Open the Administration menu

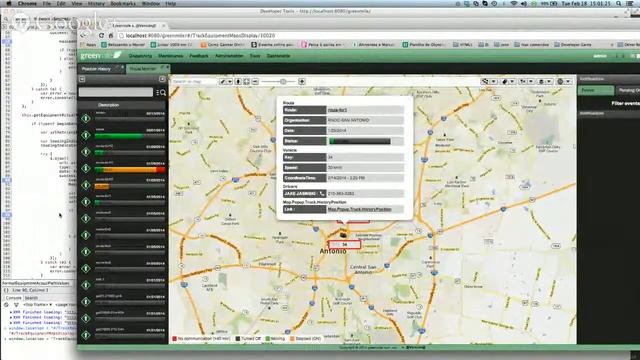pyautogui.click(x=229, y=56)
